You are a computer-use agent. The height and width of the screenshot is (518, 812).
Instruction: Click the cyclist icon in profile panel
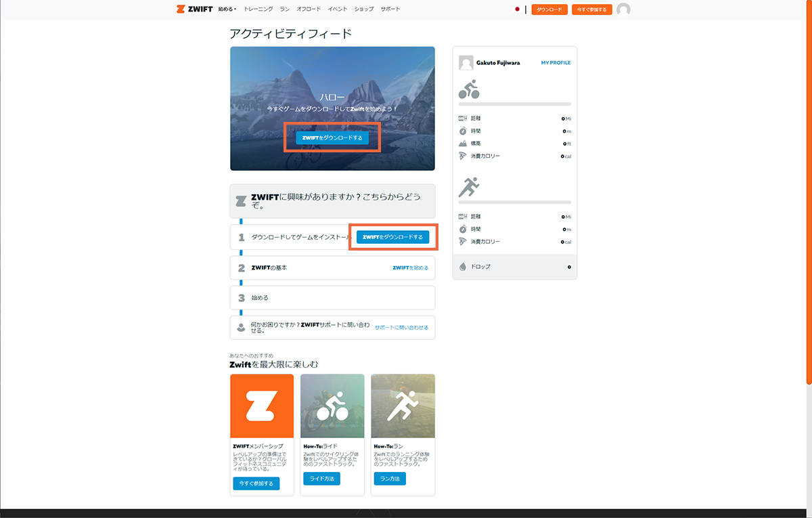pyautogui.click(x=469, y=89)
